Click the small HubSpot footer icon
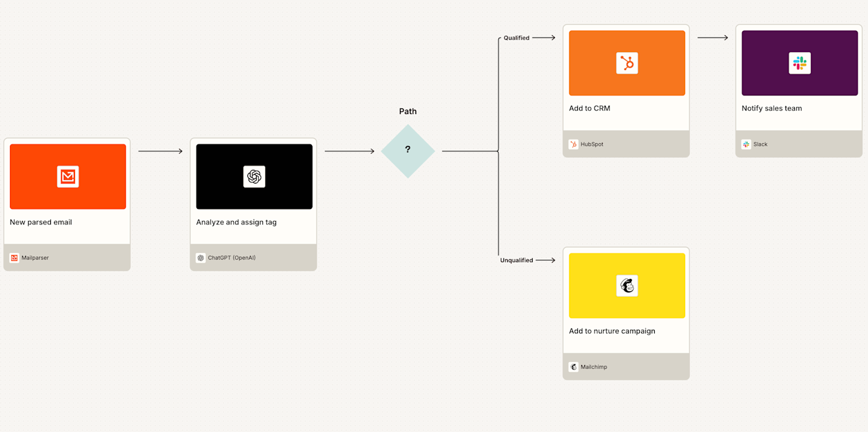Image resolution: width=868 pixels, height=432 pixels. pos(573,144)
